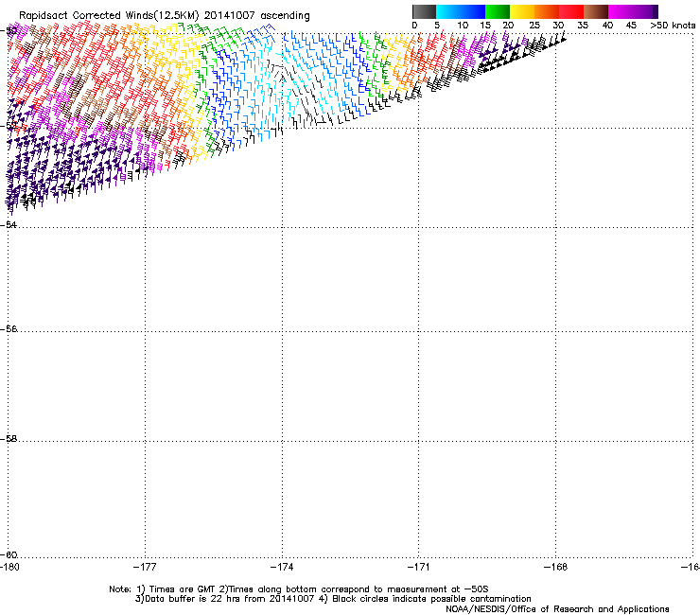Click the '>50 knots' legend label
This screenshot has width=700, height=615.
pyautogui.click(x=673, y=26)
